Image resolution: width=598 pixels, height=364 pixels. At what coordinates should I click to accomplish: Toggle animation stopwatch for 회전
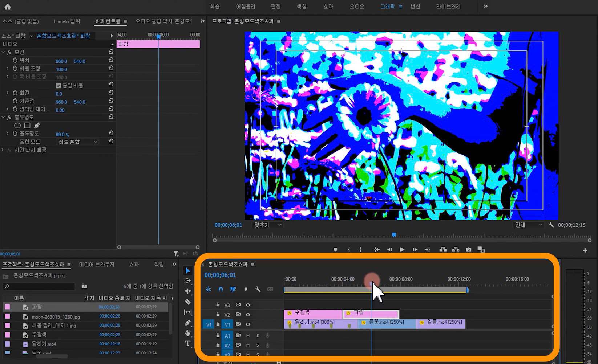coord(15,93)
